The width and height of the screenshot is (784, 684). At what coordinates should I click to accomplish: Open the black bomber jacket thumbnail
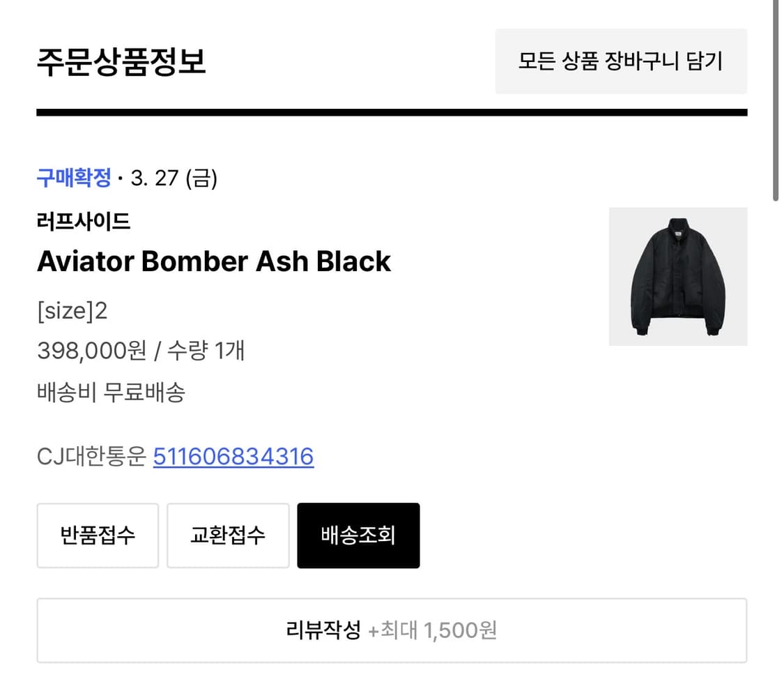click(x=677, y=276)
